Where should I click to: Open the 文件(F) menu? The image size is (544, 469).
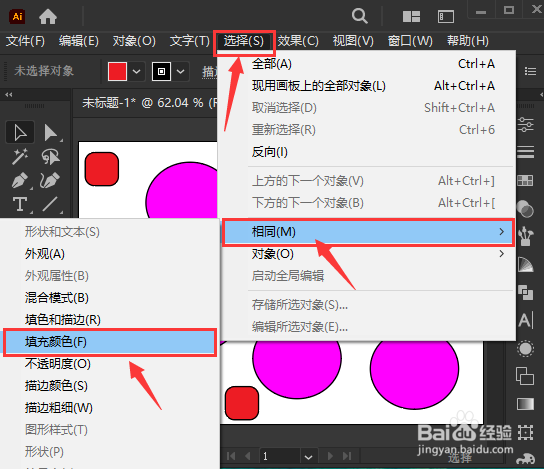coord(25,41)
